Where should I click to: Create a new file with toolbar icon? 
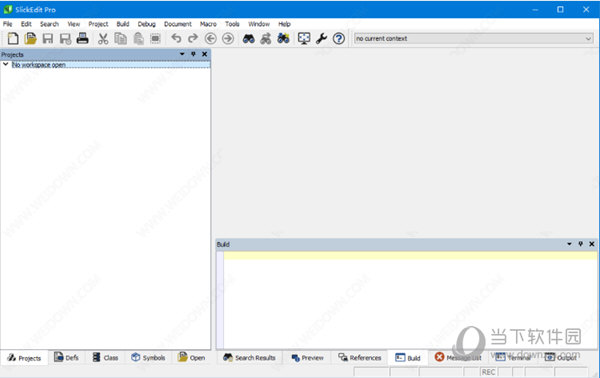13,39
